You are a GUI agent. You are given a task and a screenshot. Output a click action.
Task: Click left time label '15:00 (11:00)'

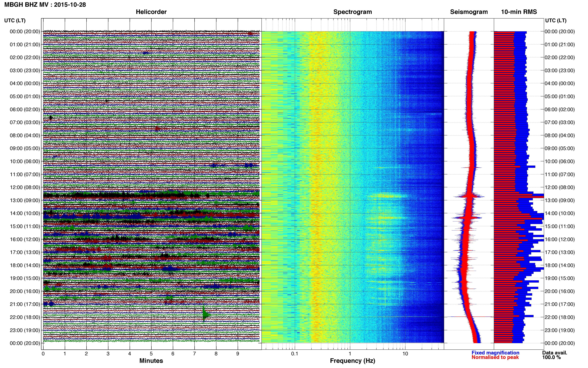(x=25, y=226)
